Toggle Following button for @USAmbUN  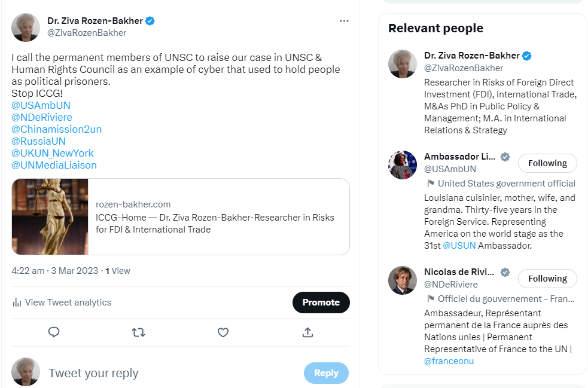pos(547,163)
